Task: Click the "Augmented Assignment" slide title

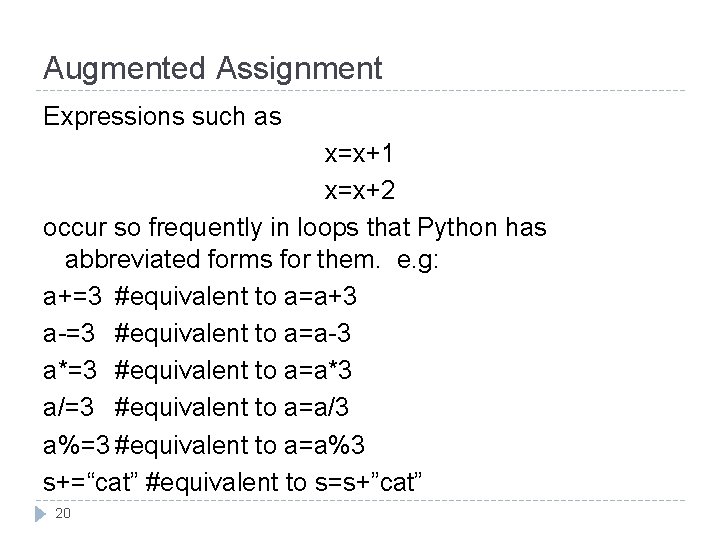Action: coord(212,68)
